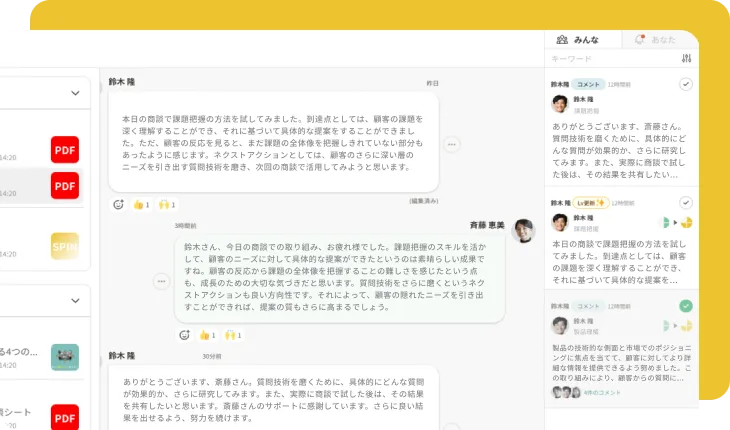
Task: Open the add-reaction emoji picker under first message
Action: click(x=118, y=204)
